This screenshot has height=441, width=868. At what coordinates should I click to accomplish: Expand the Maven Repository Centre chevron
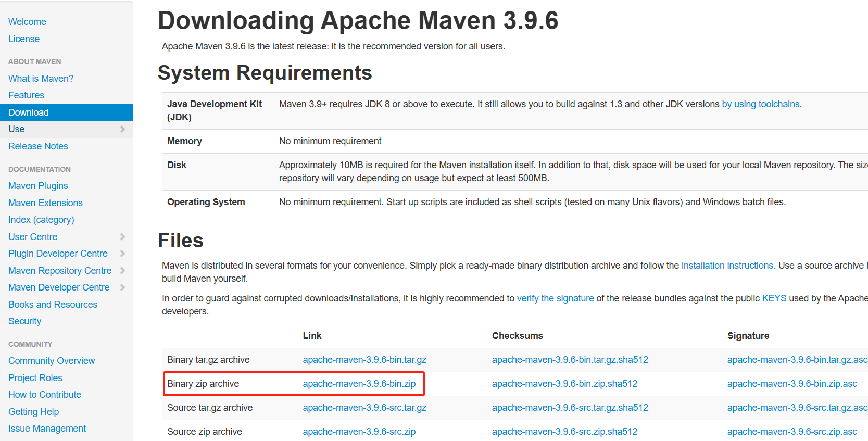click(122, 271)
